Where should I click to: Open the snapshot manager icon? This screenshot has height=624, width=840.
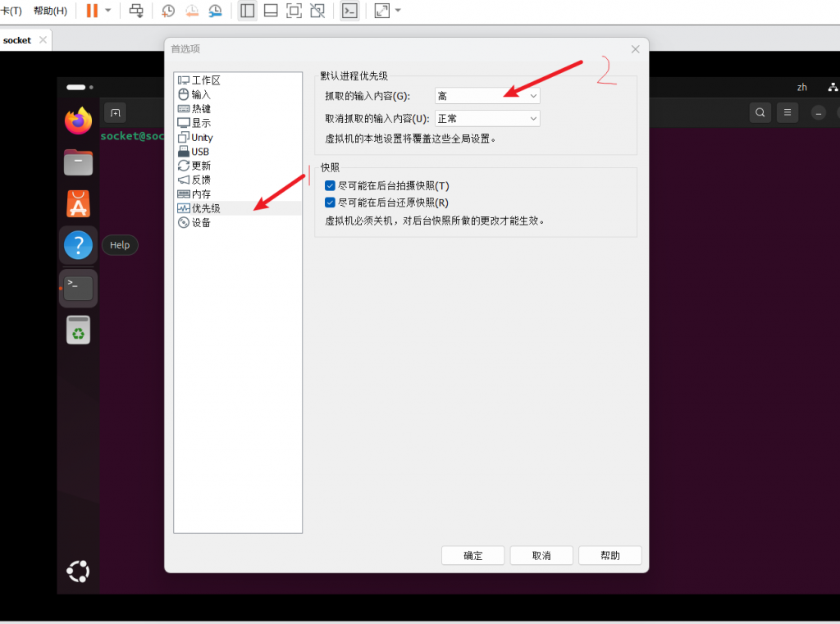click(x=214, y=11)
